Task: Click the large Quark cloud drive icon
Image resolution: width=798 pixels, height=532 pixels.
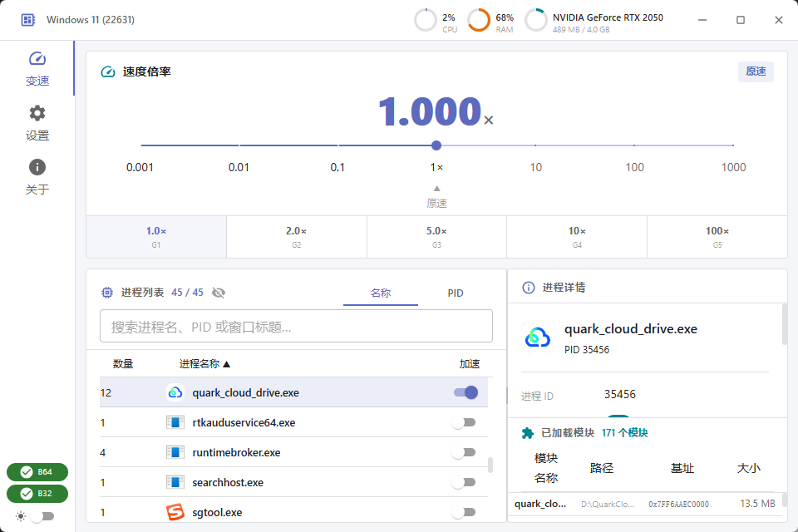Action: (x=538, y=337)
